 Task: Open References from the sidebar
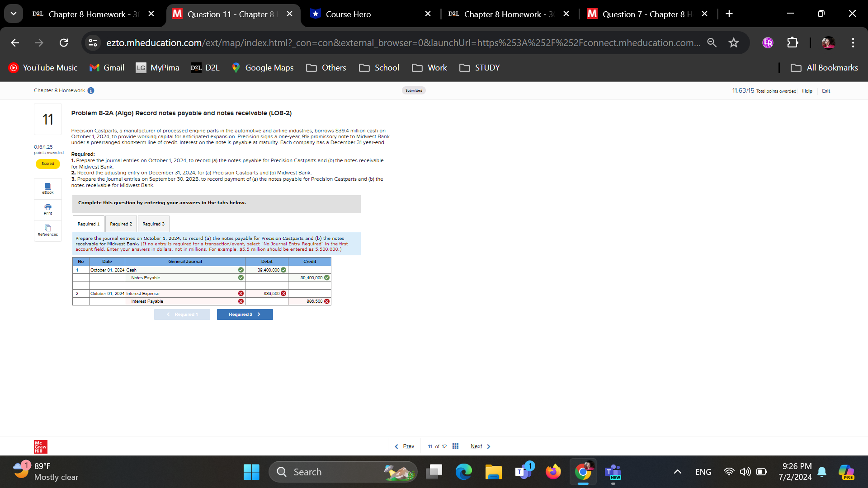[47, 230]
